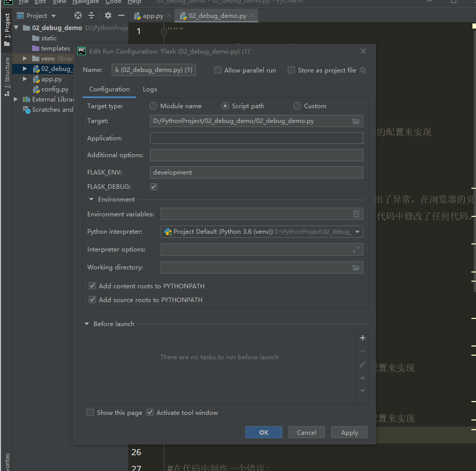Toggle Allow parallel run checkbox
The image size is (476, 471).
tap(218, 70)
